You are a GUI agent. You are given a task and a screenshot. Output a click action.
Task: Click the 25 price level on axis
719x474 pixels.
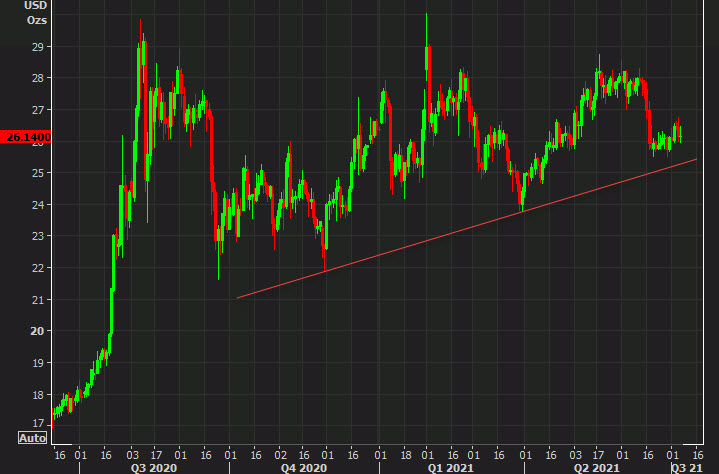[39, 173]
